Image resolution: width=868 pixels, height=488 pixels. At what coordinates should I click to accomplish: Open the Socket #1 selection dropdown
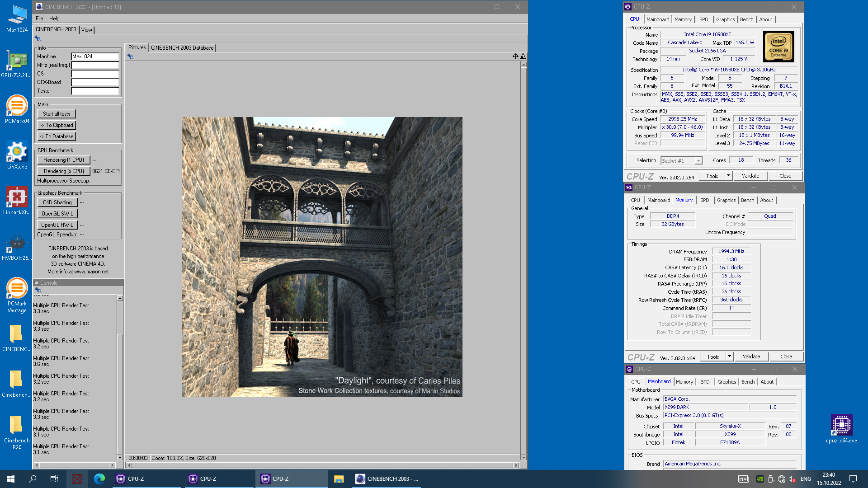click(x=698, y=161)
